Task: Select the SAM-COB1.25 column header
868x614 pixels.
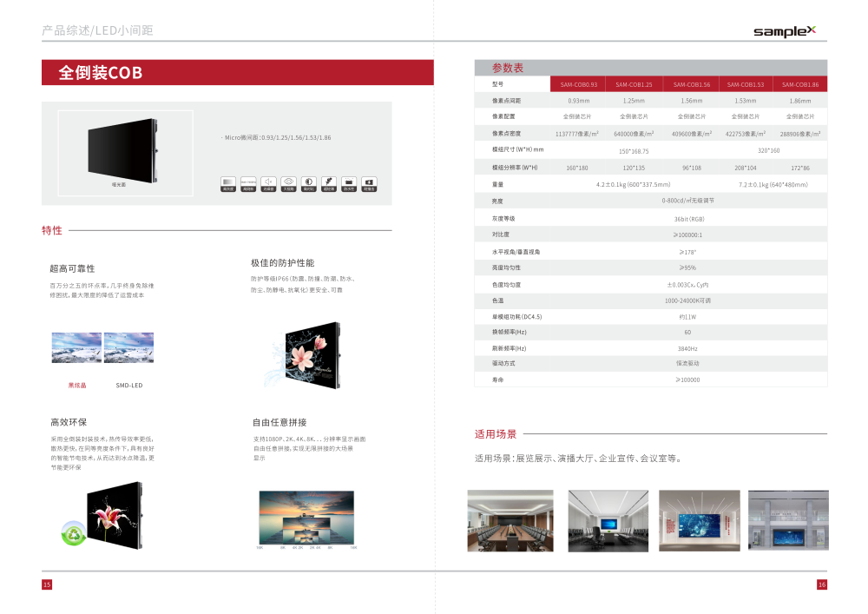Action: (634, 84)
